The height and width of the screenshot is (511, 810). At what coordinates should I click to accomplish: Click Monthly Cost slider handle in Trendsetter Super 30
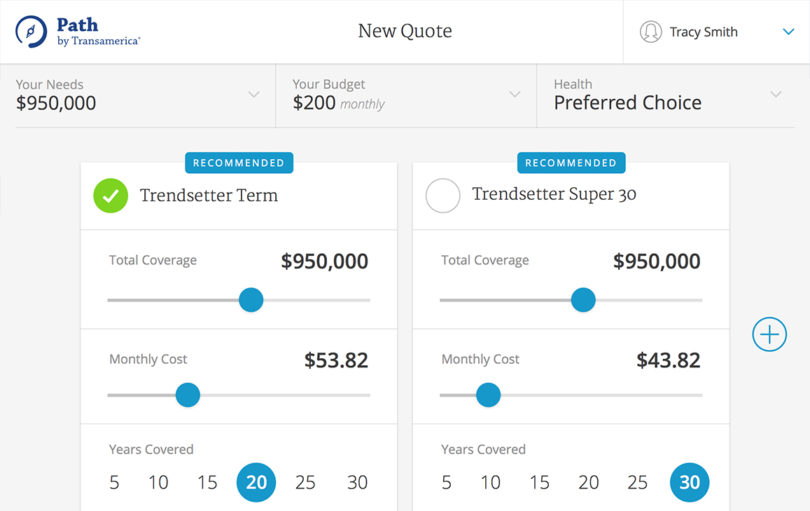point(488,395)
